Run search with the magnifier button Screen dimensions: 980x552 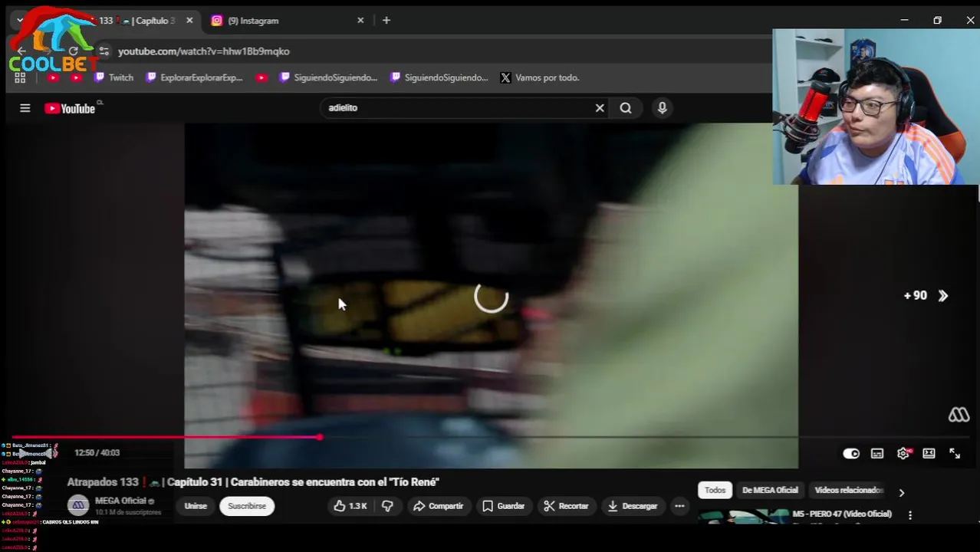click(626, 108)
